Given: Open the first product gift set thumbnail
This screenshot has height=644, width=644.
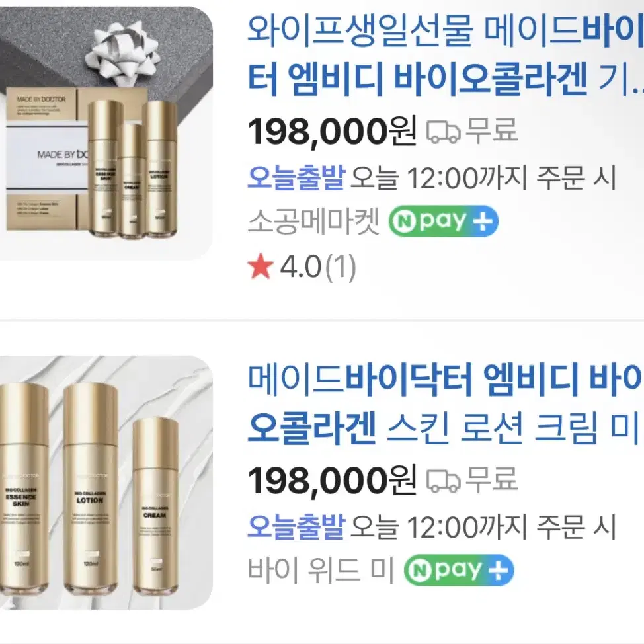Looking at the screenshot, I should tap(106, 134).
